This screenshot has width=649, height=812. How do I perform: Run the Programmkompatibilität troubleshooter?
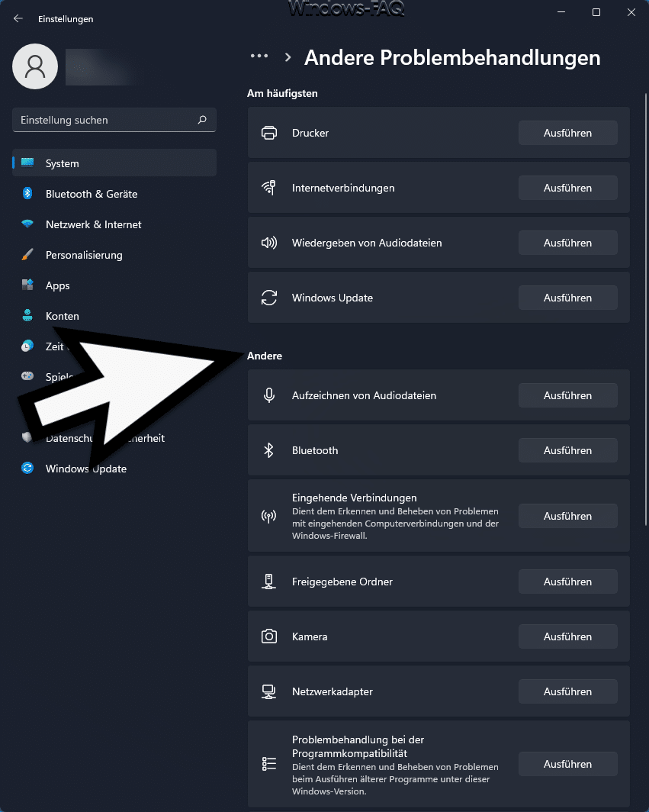click(x=567, y=765)
